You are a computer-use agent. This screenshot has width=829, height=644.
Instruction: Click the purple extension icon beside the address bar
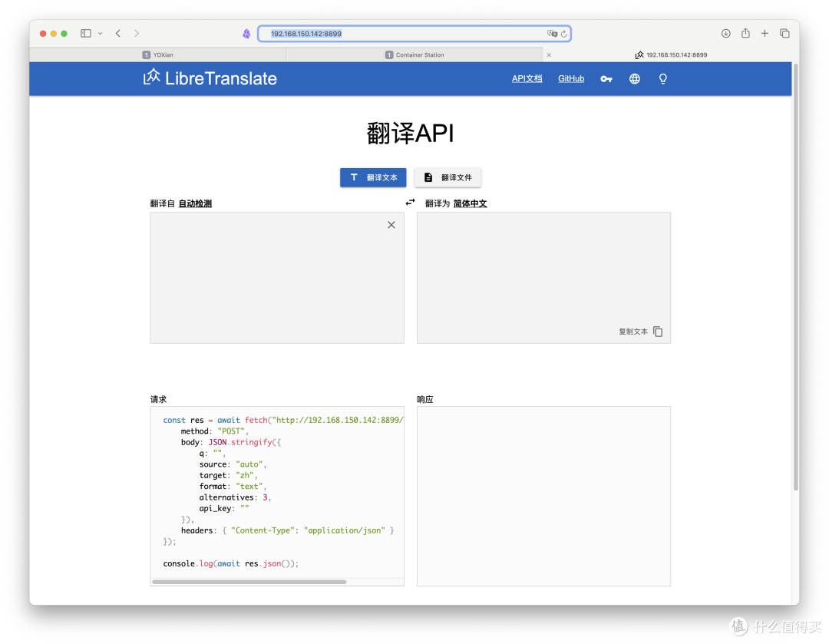point(246,34)
